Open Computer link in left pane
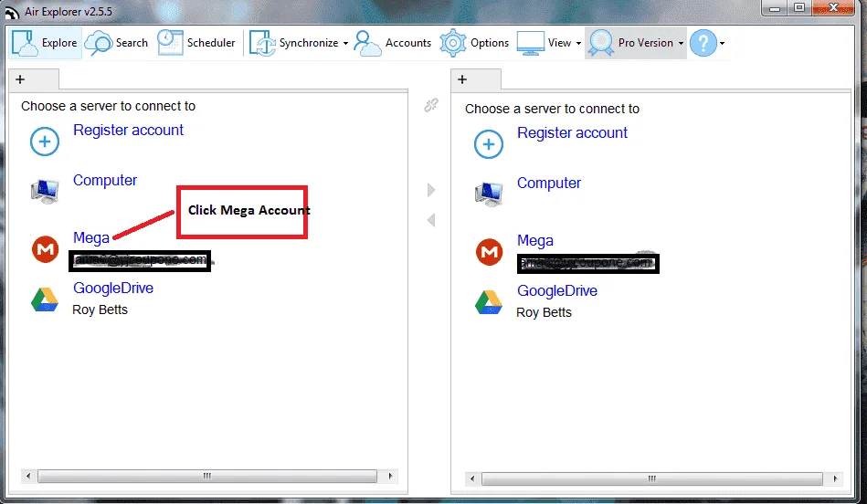 pyautogui.click(x=105, y=180)
